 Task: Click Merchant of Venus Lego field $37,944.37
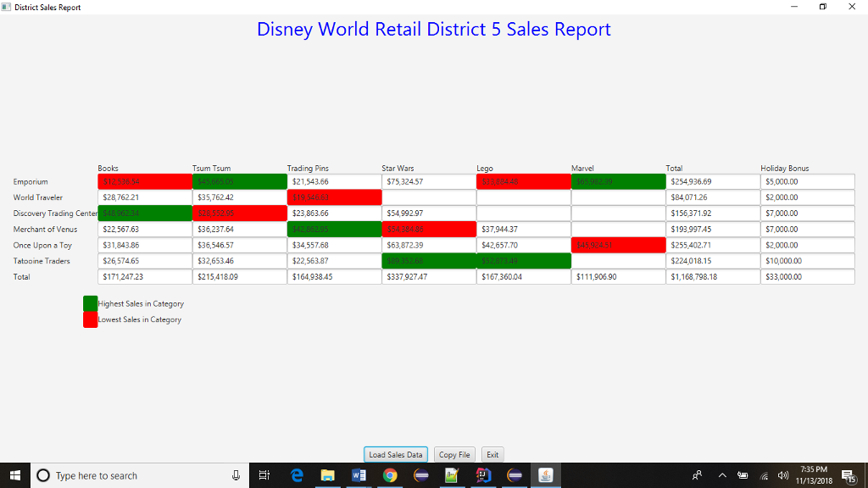pyautogui.click(x=524, y=229)
